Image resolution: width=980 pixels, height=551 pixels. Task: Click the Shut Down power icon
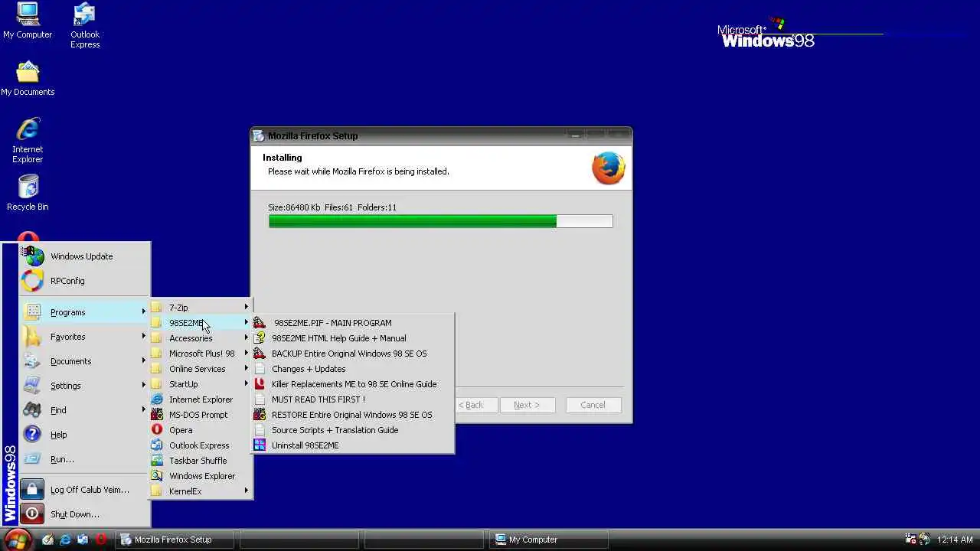(x=32, y=514)
